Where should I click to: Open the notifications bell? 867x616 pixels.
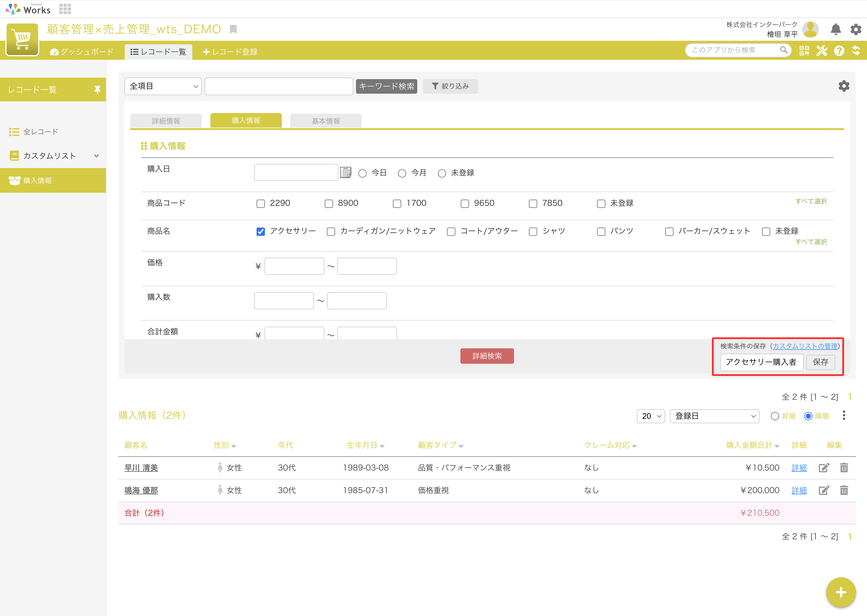(x=835, y=29)
